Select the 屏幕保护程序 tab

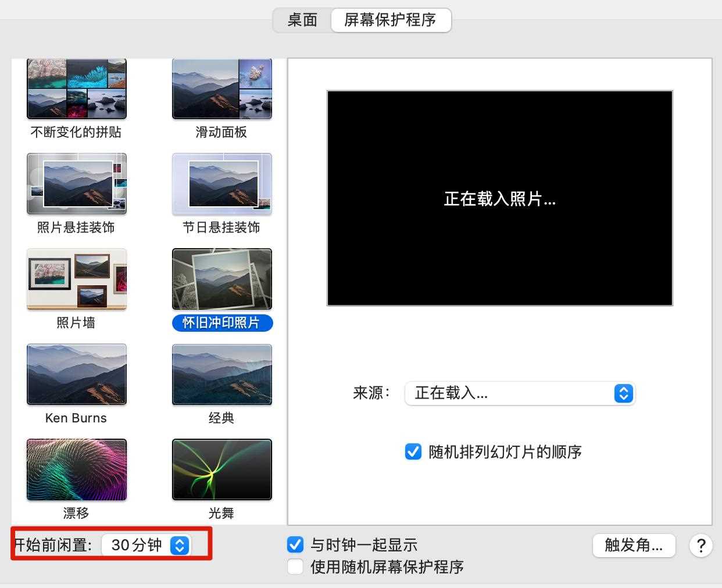[x=391, y=20]
